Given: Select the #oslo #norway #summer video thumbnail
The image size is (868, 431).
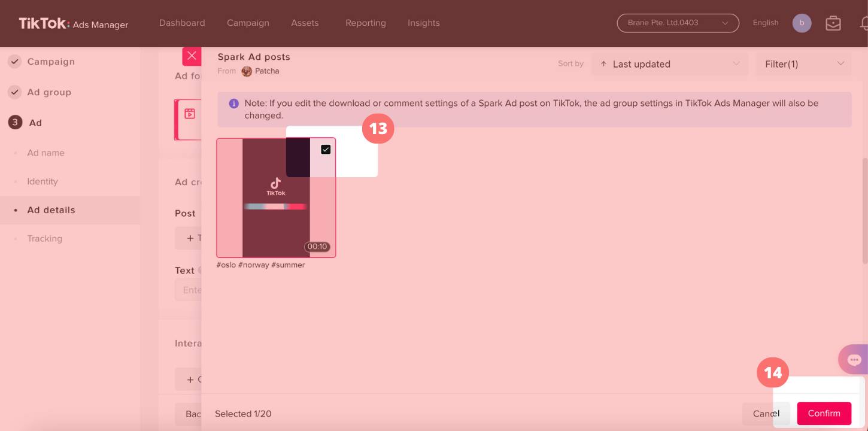Looking at the screenshot, I should coord(276,198).
